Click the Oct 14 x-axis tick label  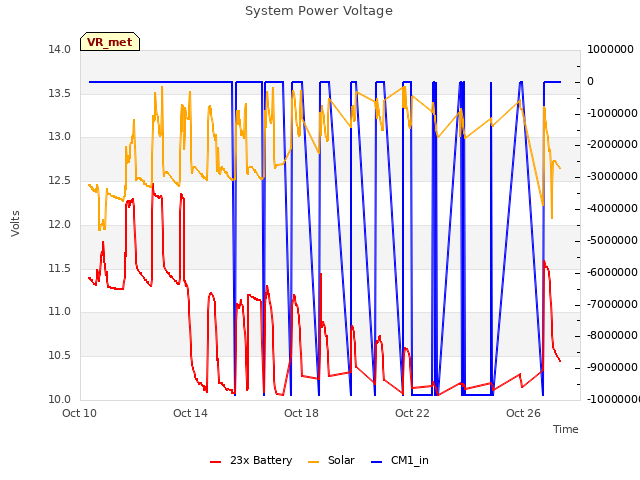[x=190, y=413]
